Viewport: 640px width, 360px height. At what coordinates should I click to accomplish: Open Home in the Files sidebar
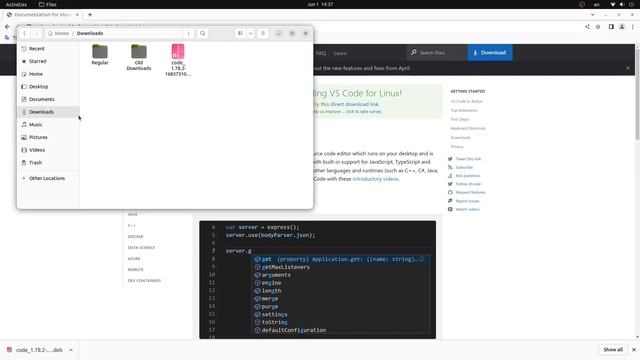click(48, 74)
